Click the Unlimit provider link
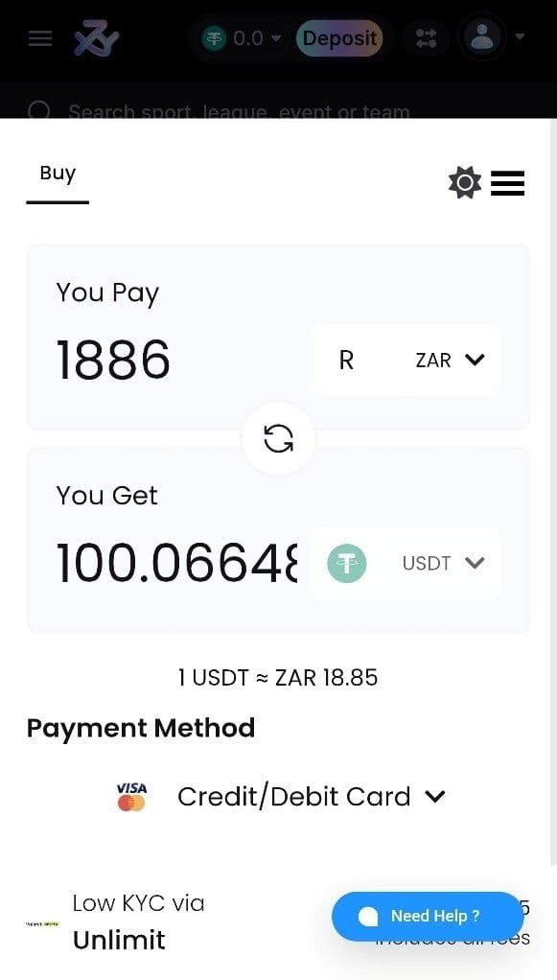Image resolution: width=557 pixels, height=980 pixels. (119, 940)
